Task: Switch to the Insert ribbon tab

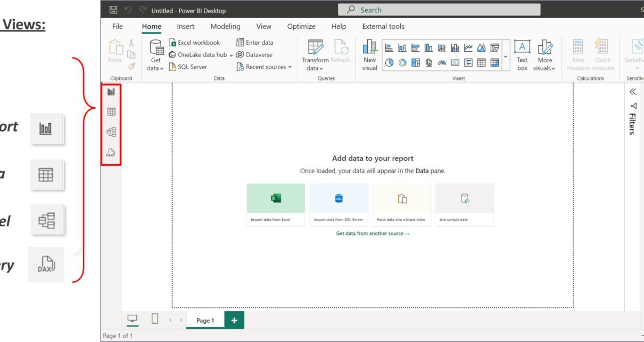Action: point(186,26)
